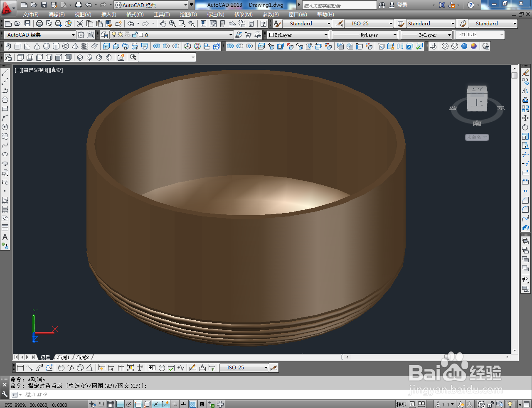Select the Cylinder solid tool

tap(56, 46)
